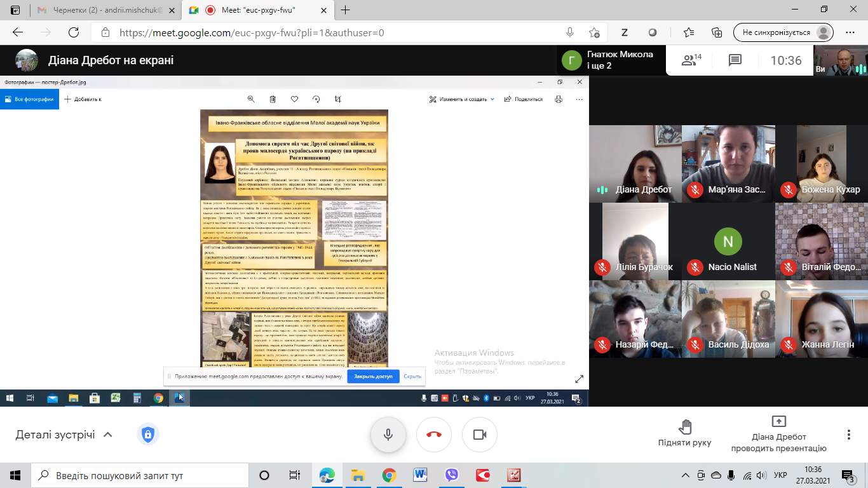Open Viber from the Windows taskbar

pos(452,475)
